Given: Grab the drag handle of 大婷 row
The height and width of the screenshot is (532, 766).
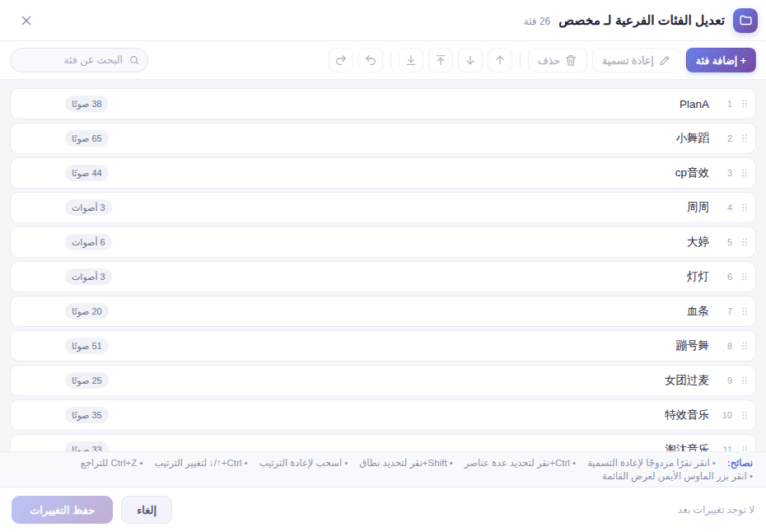Looking at the screenshot, I should pos(745,242).
